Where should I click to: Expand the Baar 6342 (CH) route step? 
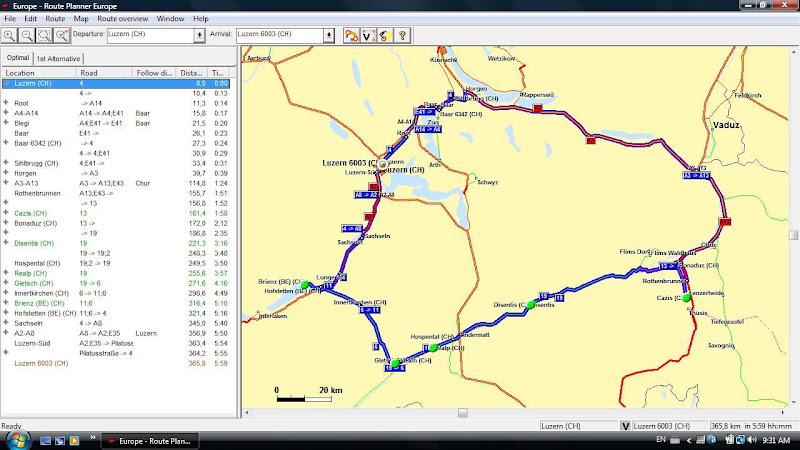pyautogui.click(x=6, y=142)
